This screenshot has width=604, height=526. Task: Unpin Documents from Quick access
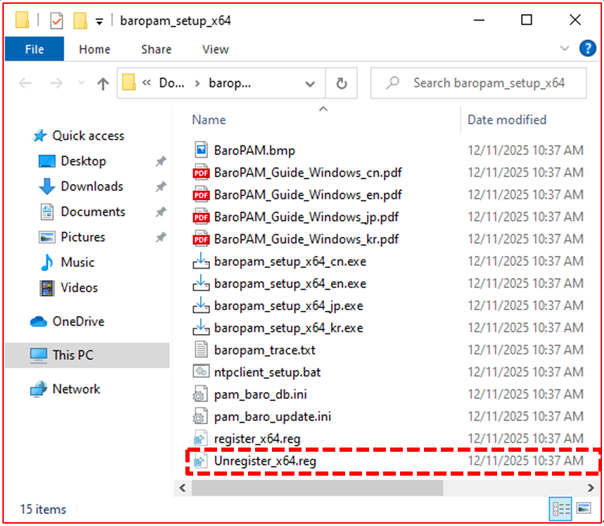point(161,212)
